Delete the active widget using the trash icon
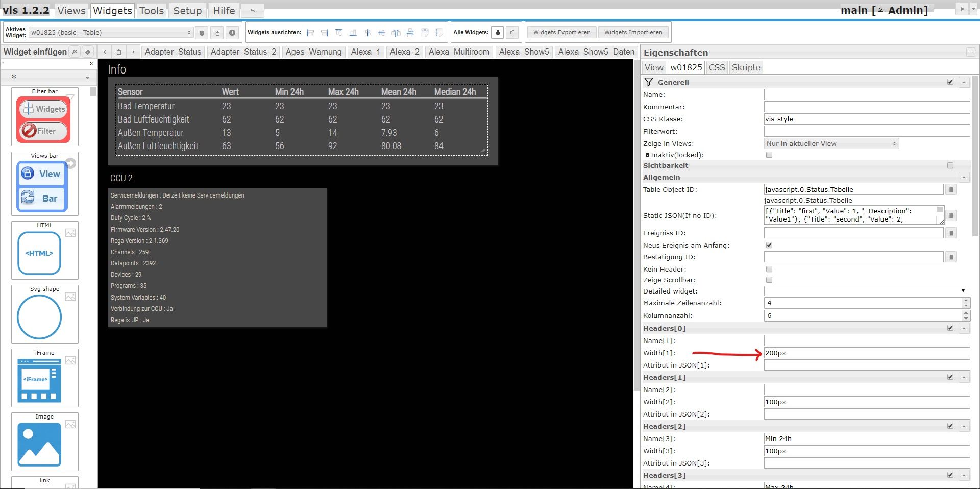This screenshot has height=489, width=980. (x=201, y=32)
